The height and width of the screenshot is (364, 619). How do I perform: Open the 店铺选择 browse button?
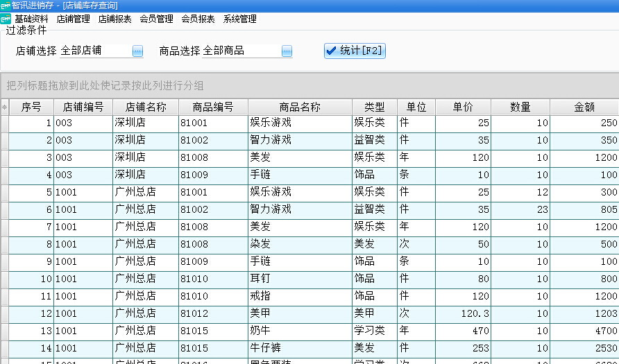point(137,51)
